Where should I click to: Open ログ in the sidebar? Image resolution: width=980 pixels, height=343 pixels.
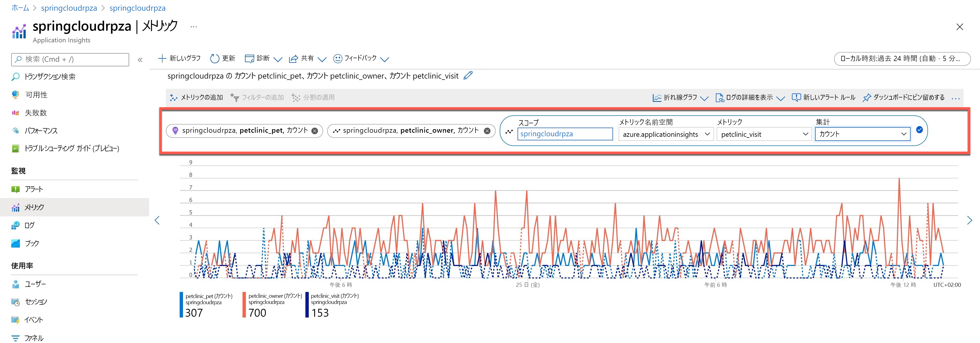[x=29, y=226]
